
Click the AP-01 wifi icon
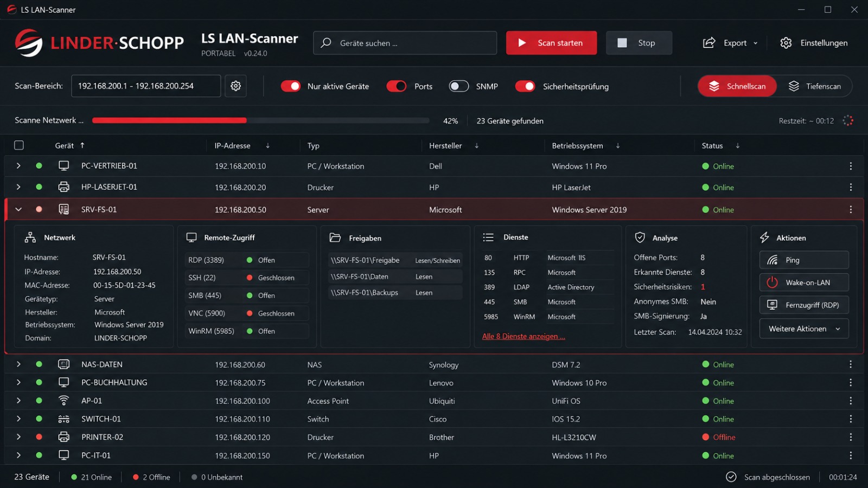[63, 401]
